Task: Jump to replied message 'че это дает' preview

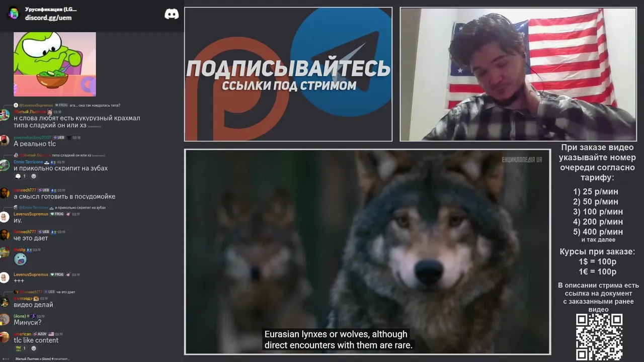Action: pos(66,292)
